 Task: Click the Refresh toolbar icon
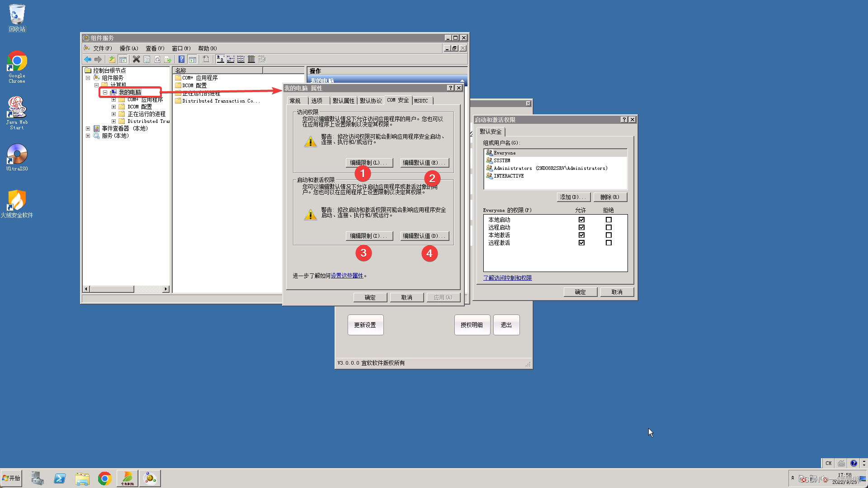[x=157, y=59]
